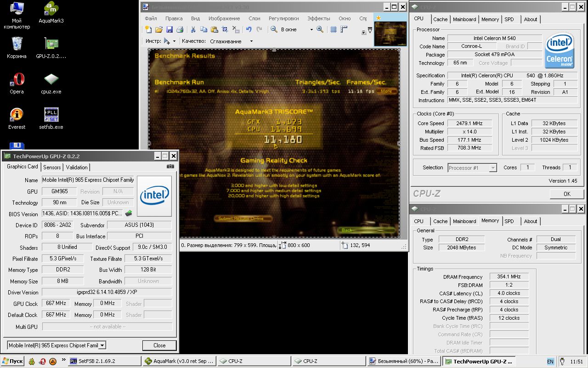This screenshot has height=368, width=588.
Task: Open AquaMark3 desktop shortcut
Action: coord(51,13)
